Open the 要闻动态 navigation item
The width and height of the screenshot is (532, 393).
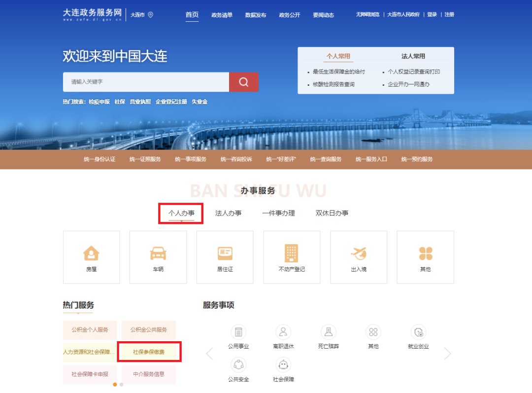pyautogui.click(x=323, y=15)
